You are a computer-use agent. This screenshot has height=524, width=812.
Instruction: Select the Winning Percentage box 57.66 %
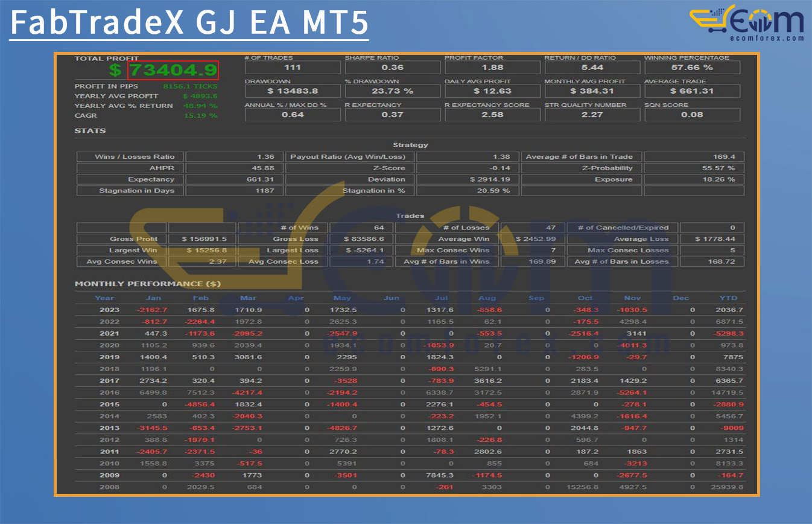coord(691,68)
